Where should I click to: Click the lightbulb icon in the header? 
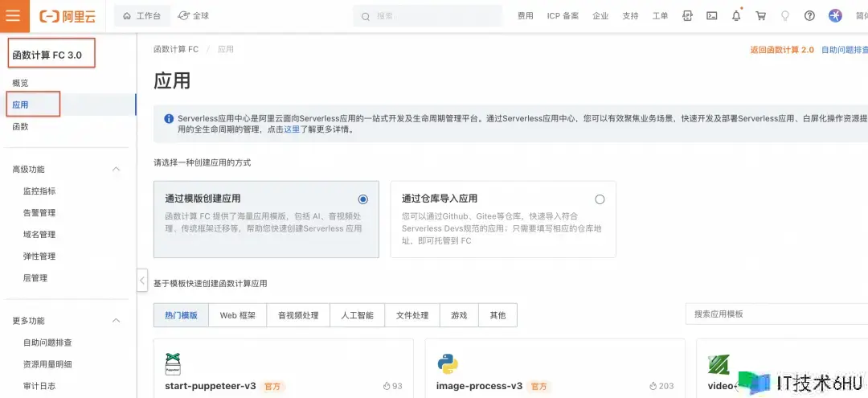[x=785, y=16]
